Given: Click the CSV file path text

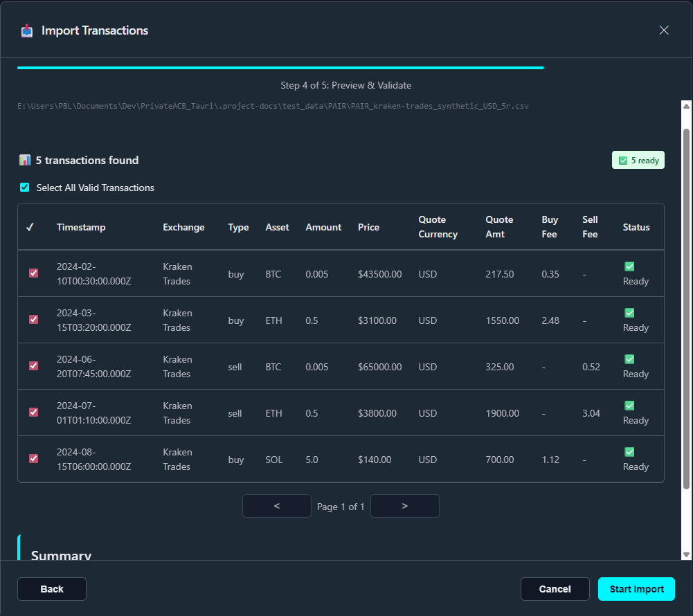Looking at the screenshot, I should click(273, 106).
